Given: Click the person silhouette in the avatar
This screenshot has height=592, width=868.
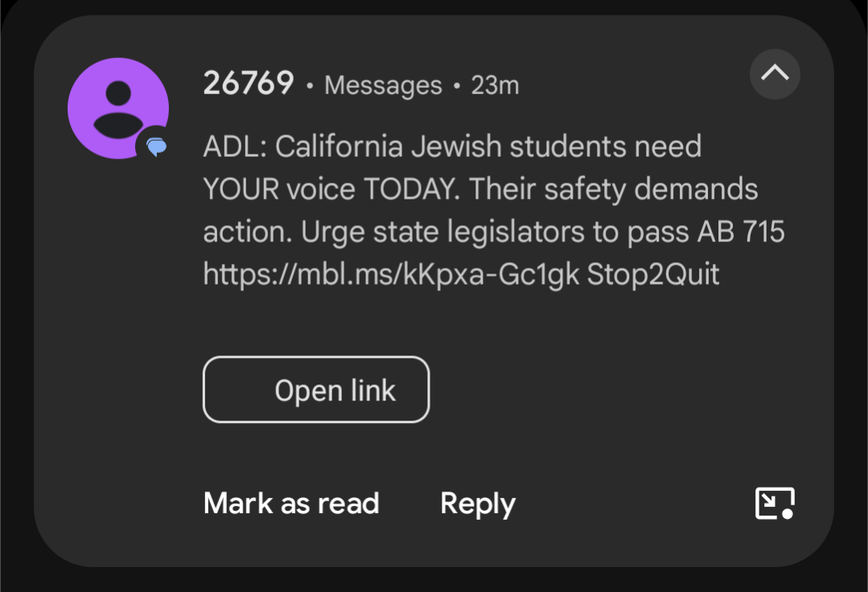Looking at the screenshot, I should click(118, 109).
